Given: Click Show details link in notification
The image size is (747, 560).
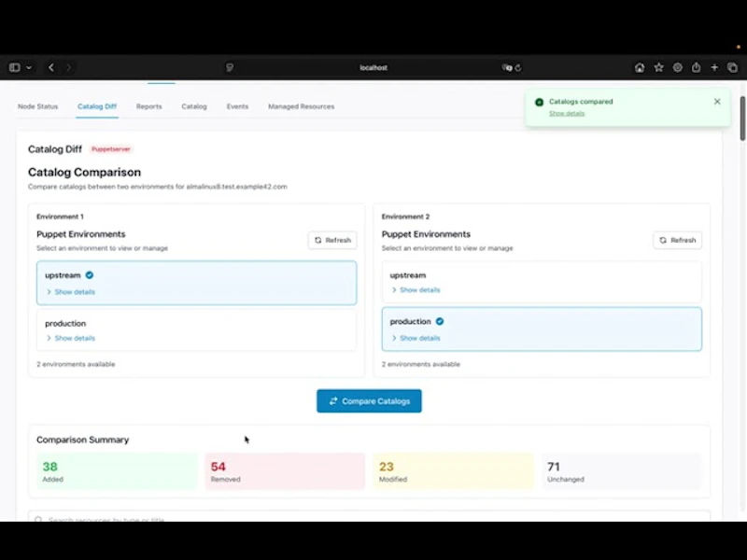Looking at the screenshot, I should click(x=567, y=113).
